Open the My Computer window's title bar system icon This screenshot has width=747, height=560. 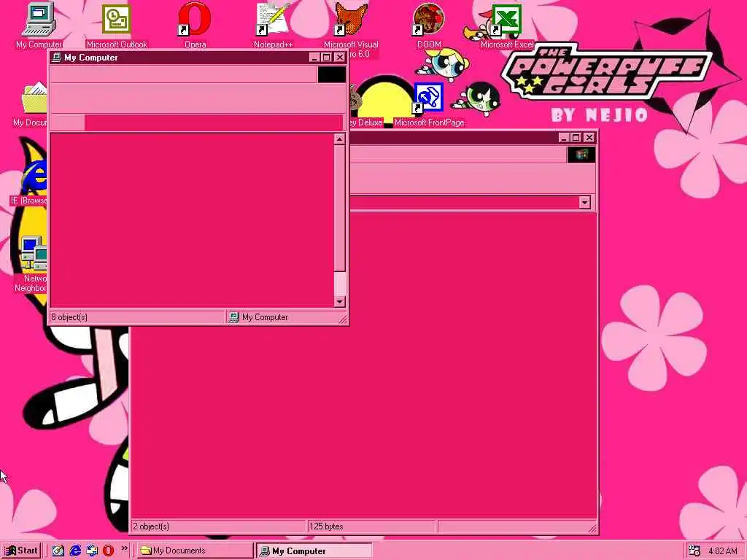coord(57,57)
